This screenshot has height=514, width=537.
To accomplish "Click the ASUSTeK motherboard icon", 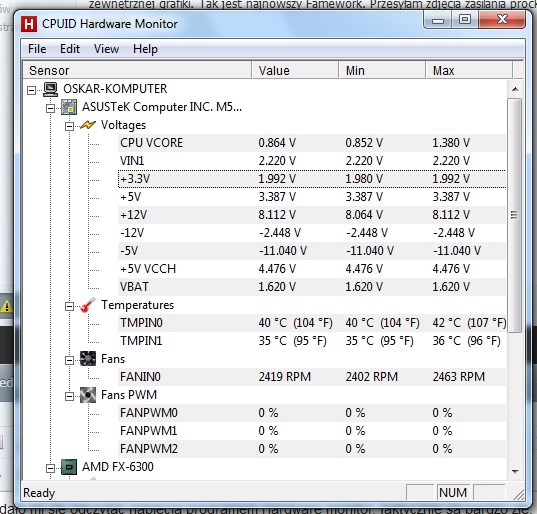I will pyautogui.click(x=69, y=107).
